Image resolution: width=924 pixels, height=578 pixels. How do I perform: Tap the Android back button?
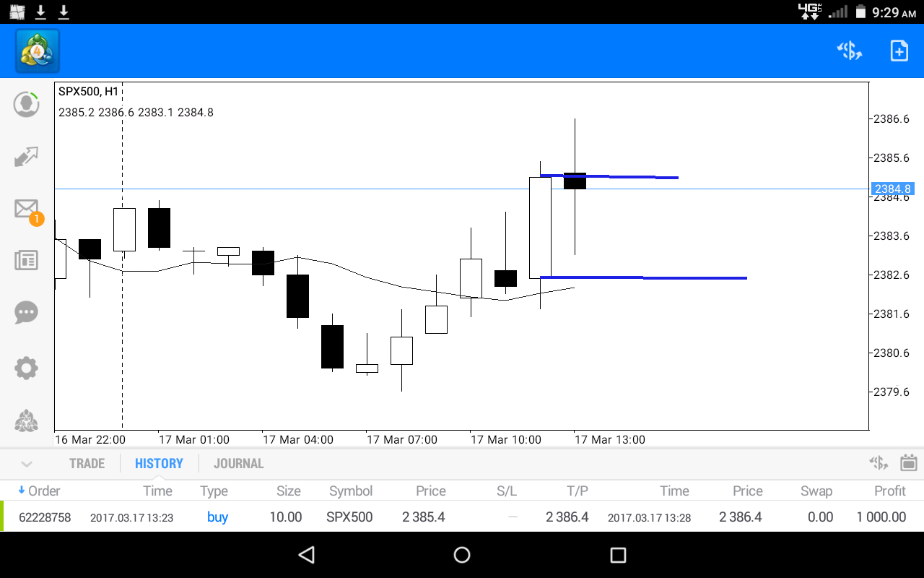point(307,555)
